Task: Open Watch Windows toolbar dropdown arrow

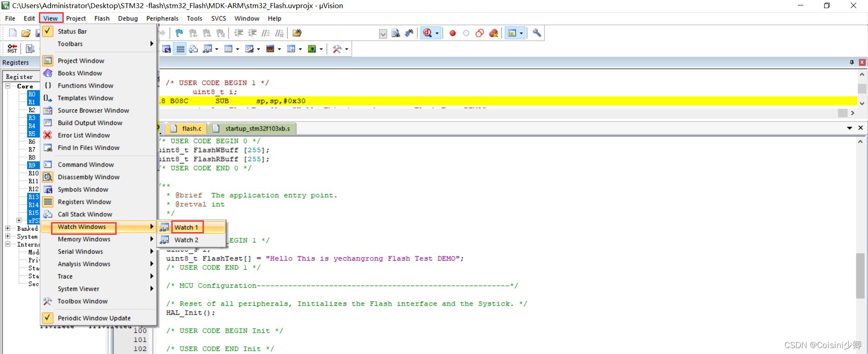Action: pos(217,49)
